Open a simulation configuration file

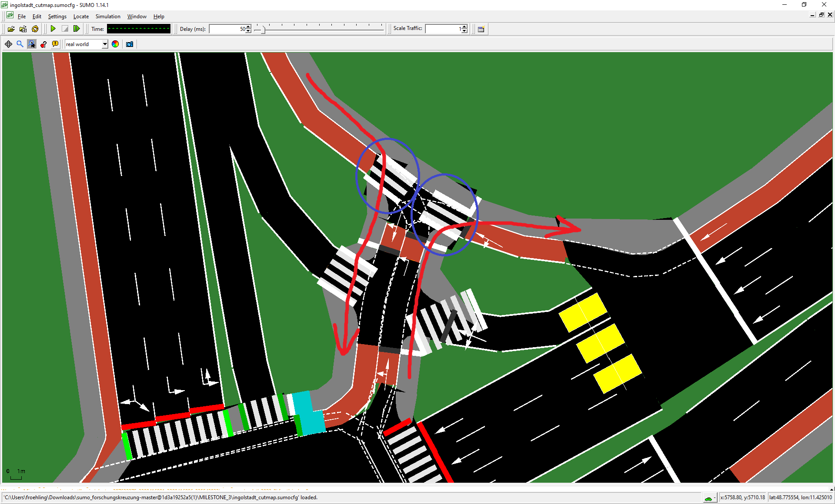click(x=11, y=29)
